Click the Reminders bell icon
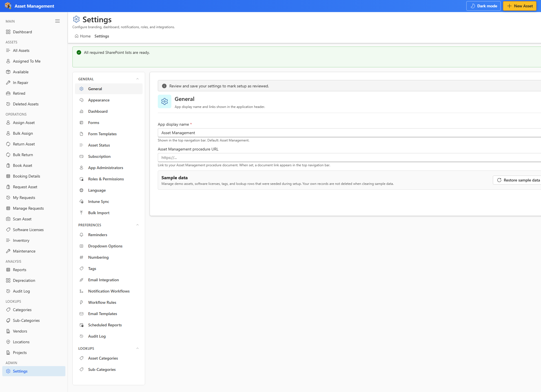Image resolution: width=541 pixels, height=392 pixels. [x=81, y=235]
